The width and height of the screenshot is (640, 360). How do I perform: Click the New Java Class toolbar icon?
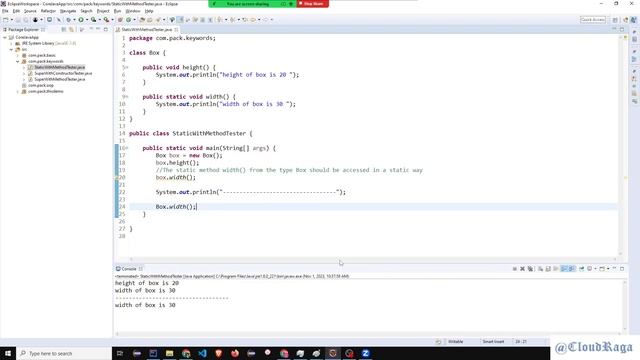point(129,20)
